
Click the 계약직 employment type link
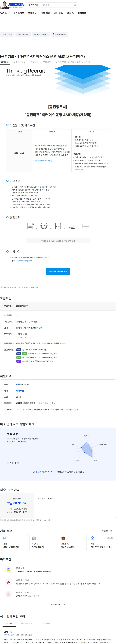(x=19, y=322)
